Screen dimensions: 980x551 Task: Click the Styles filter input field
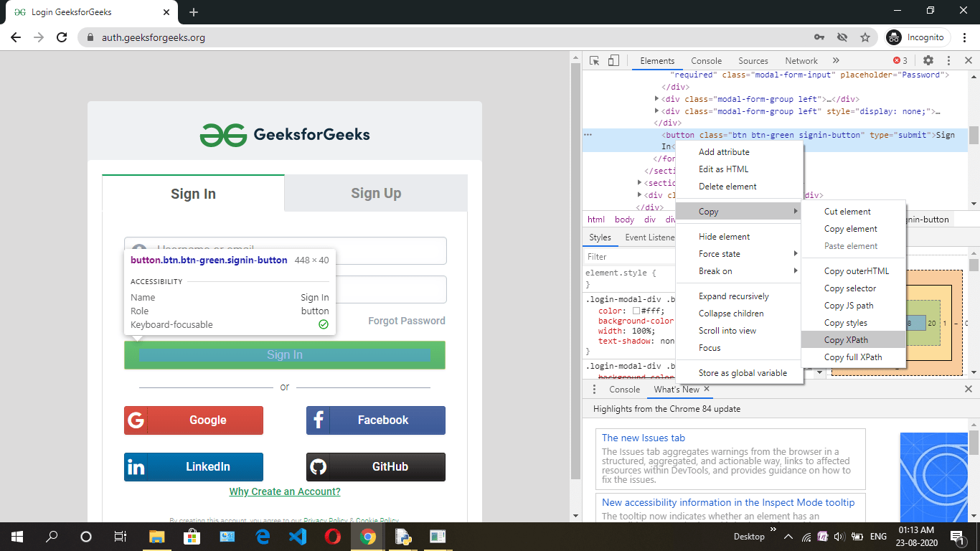click(628, 256)
